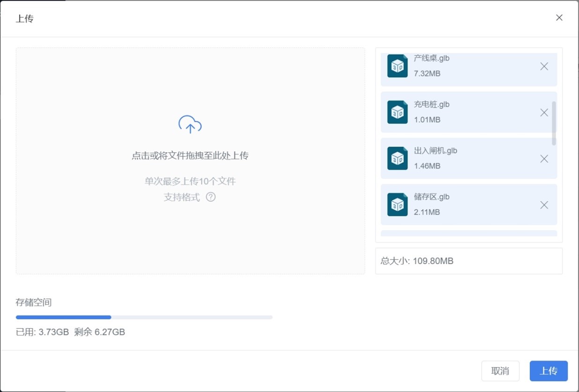The width and height of the screenshot is (579, 392).
Task: Click the 支持格式 label
Action: tap(182, 198)
